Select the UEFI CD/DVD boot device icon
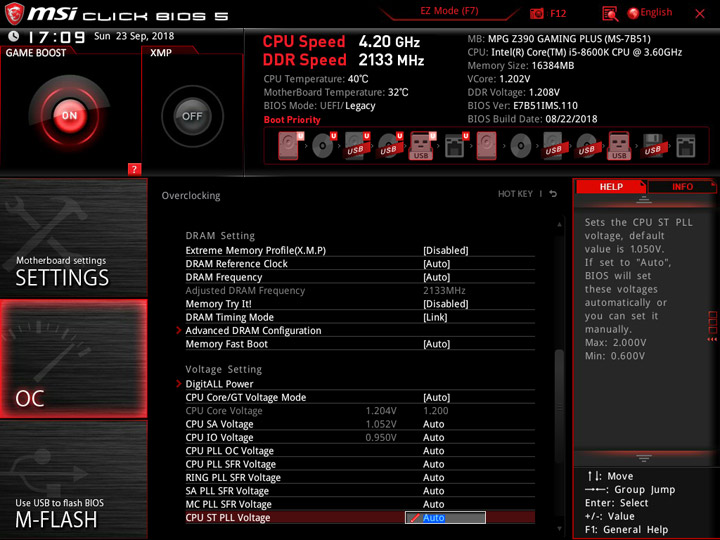Image resolution: width=720 pixels, height=540 pixels. (x=324, y=146)
